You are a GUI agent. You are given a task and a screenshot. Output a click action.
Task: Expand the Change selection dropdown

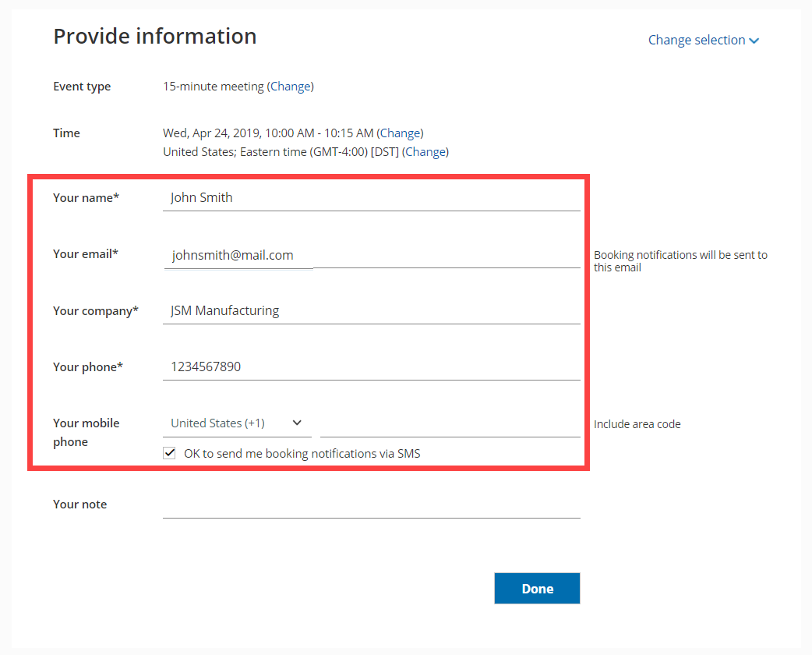[x=697, y=41]
